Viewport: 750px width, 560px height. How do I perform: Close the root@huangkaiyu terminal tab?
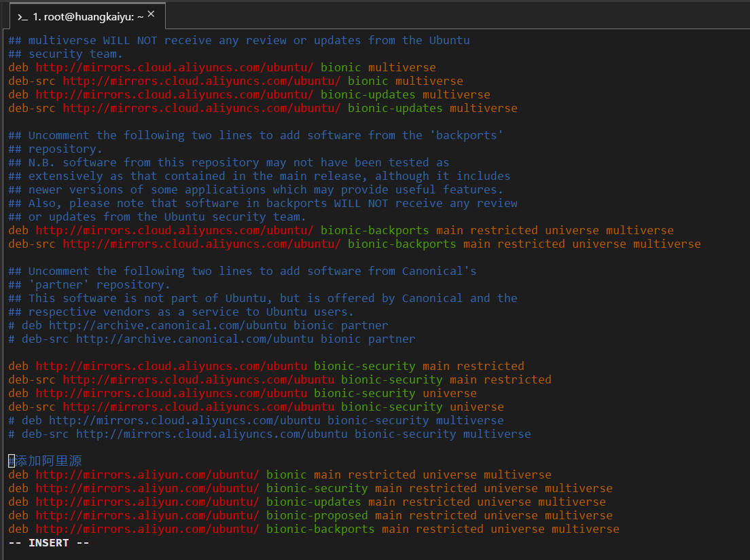coord(151,14)
